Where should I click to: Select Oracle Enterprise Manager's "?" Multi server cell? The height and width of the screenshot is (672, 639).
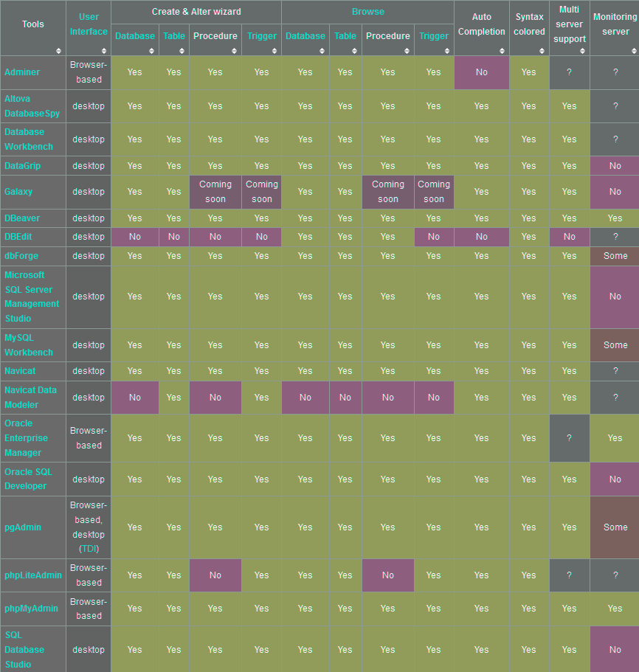(570, 438)
